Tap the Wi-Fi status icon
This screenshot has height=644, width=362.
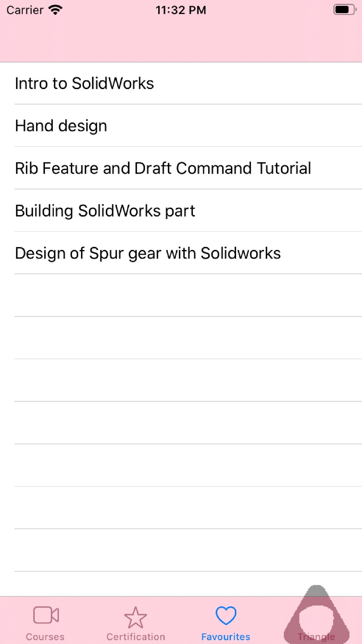[x=55, y=10]
